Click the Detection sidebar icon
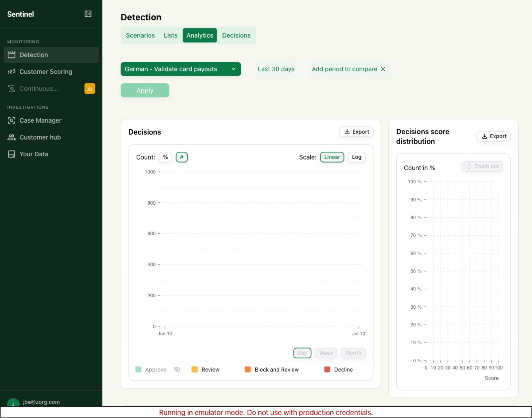 (x=12, y=55)
